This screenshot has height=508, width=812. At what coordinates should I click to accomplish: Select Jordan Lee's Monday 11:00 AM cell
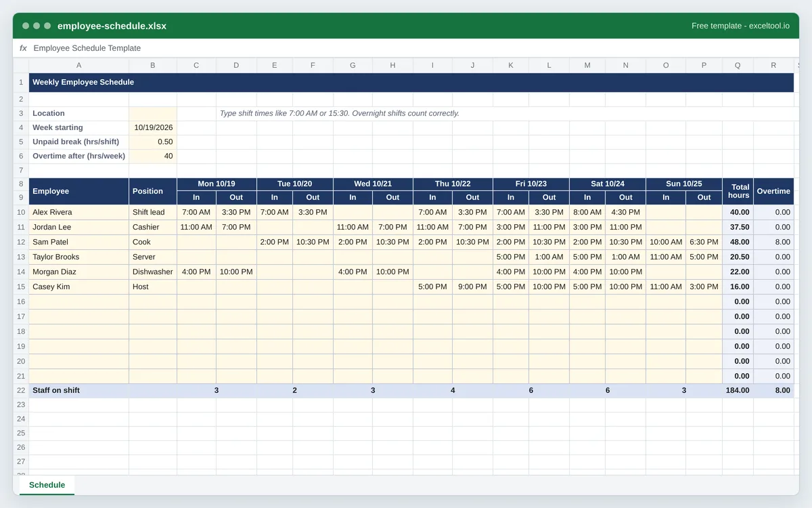click(196, 227)
